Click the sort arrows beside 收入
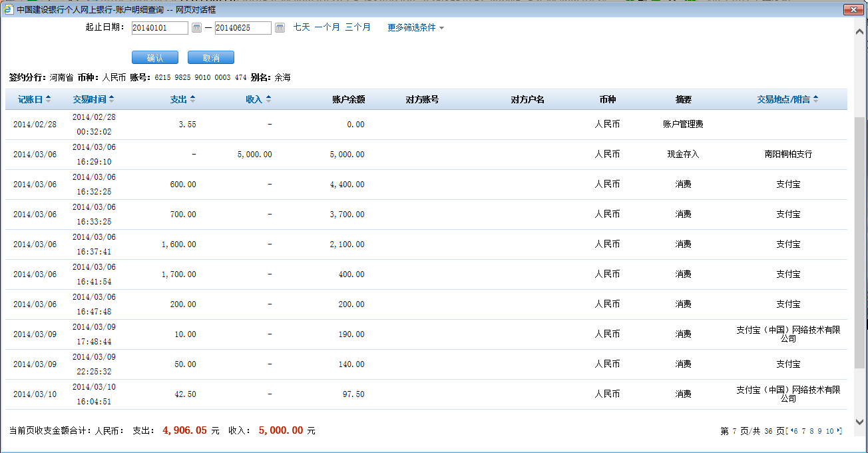Image resolution: width=868 pixels, height=453 pixels. pyautogui.click(x=268, y=99)
